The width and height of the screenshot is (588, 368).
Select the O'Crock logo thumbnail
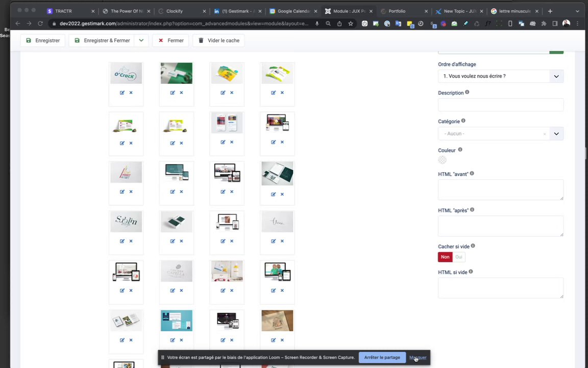126,73
